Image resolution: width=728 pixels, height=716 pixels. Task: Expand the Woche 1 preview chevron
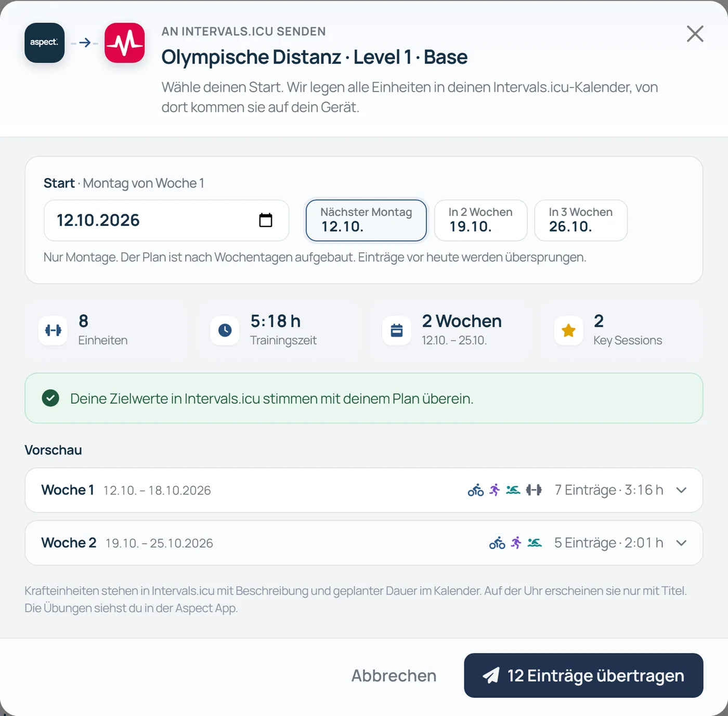pos(681,490)
